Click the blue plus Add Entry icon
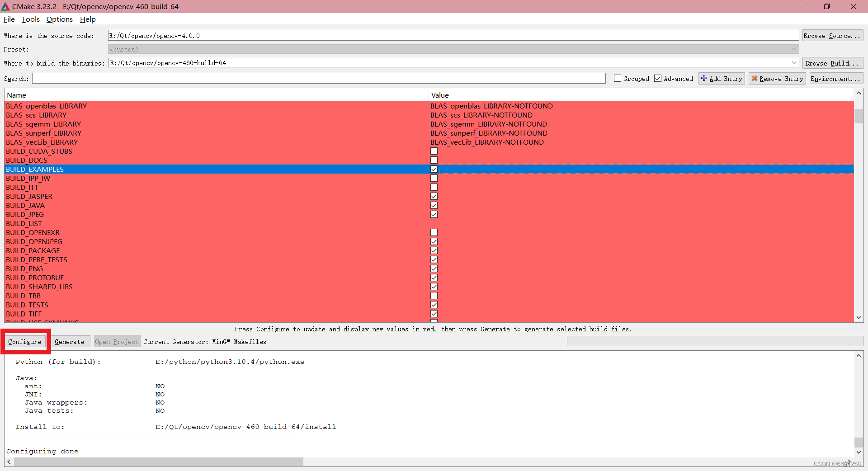Screen dimensions: 868x471 (x=704, y=78)
